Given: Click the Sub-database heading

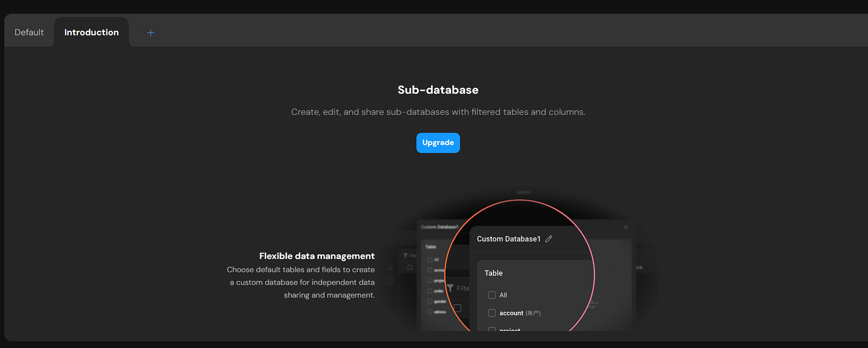Looking at the screenshot, I should [x=438, y=90].
